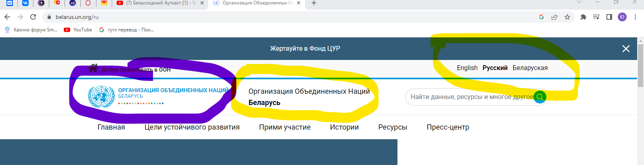Toggle the browser side panel
The width and height of the screenshot is (644, 165).
click(x=609, y=17)
